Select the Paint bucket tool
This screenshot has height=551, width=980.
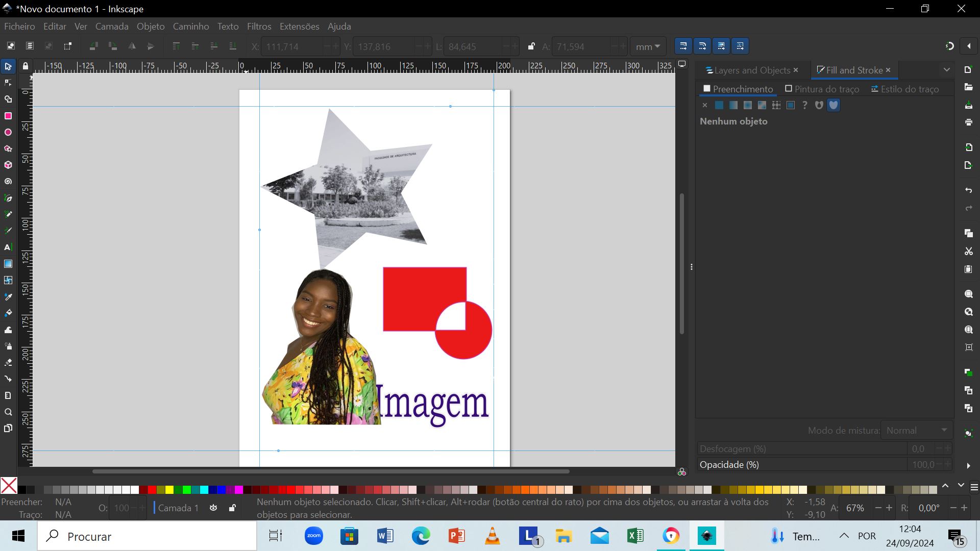(8, 313)
